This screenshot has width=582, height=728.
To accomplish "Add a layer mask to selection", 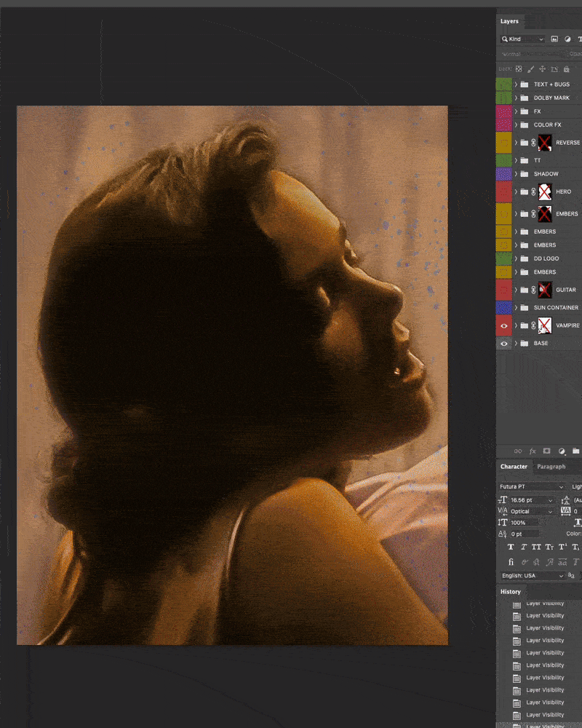I will [x=547, y=451].
